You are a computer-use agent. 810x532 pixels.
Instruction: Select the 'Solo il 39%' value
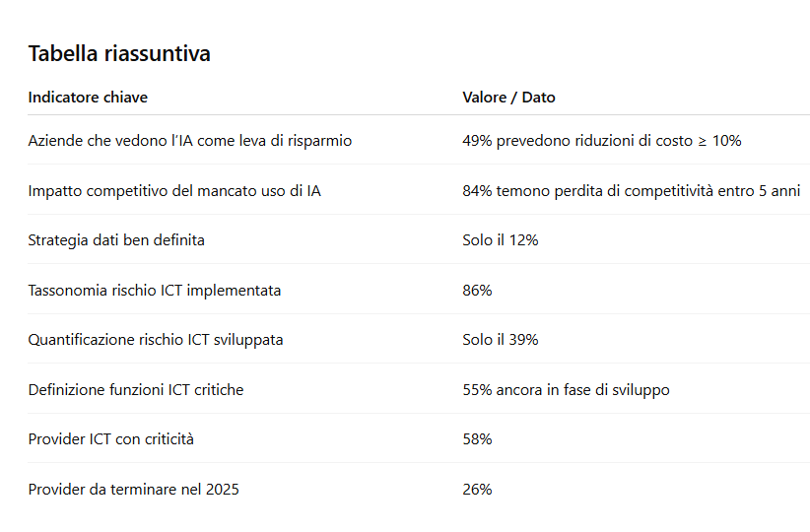click(x=500, y=340)
